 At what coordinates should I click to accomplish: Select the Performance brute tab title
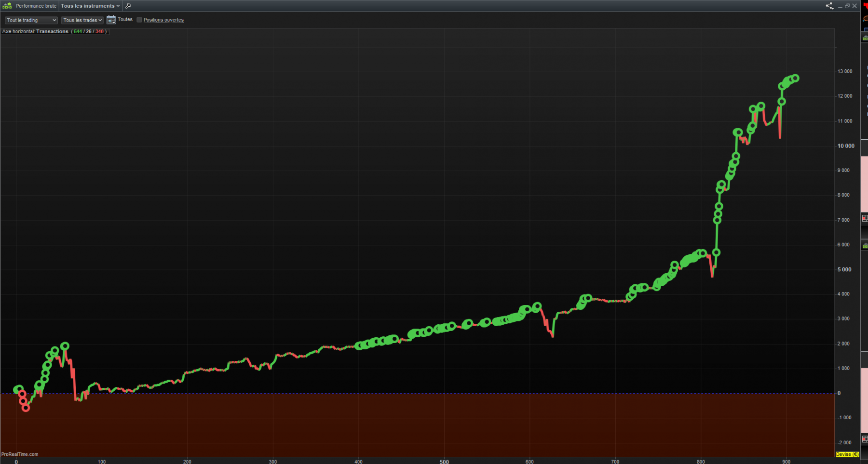pyautogui.click(x=36, y=6)
